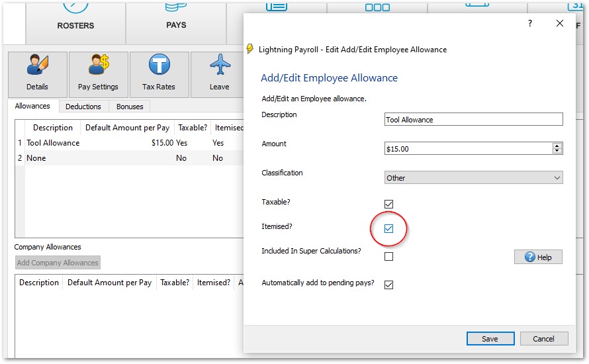
Task: Click the Lightning Payroll bolt icon
Action: 249,49
